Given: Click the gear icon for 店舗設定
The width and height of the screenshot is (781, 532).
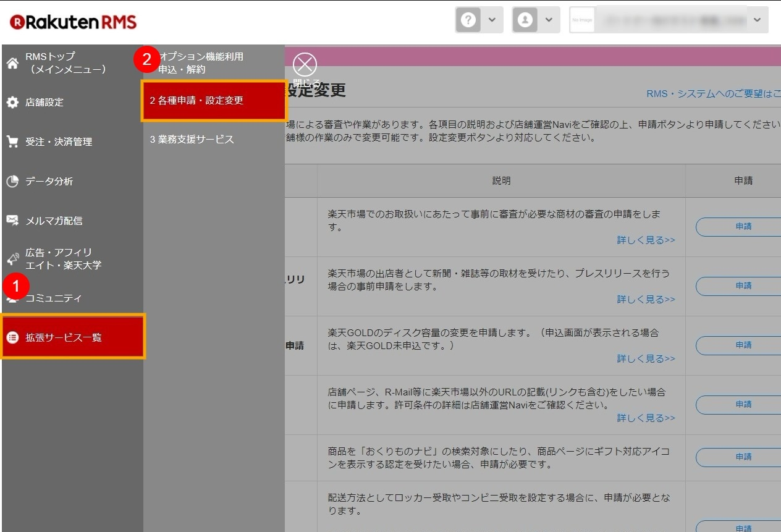Looking at the screenshot, I should pos(12,102).
